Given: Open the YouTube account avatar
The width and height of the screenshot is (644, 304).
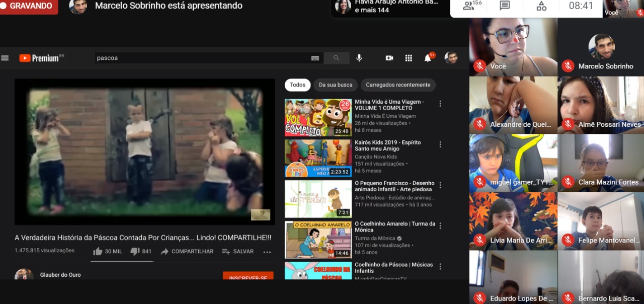Looking at the screenshot, I should tap(451, 57).
